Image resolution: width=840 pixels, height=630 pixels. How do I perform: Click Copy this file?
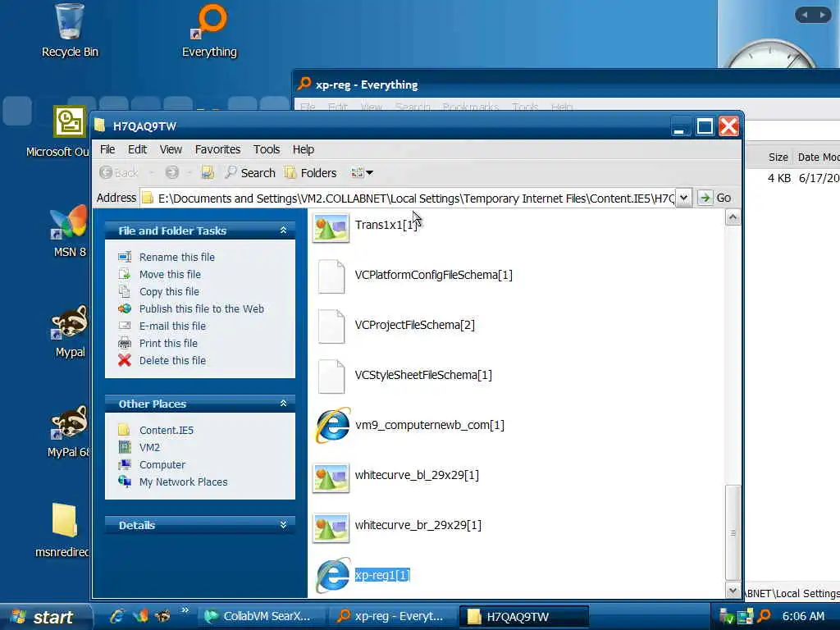tap(169, 291)
